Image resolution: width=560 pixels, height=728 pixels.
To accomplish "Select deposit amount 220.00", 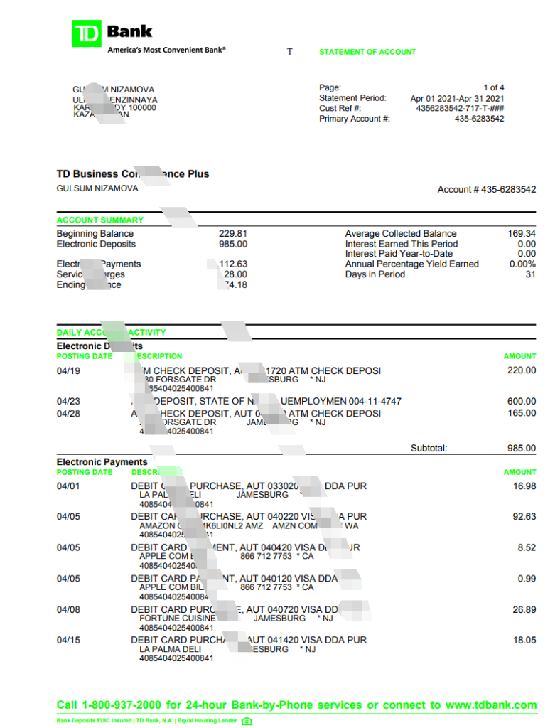I will 522,370.
